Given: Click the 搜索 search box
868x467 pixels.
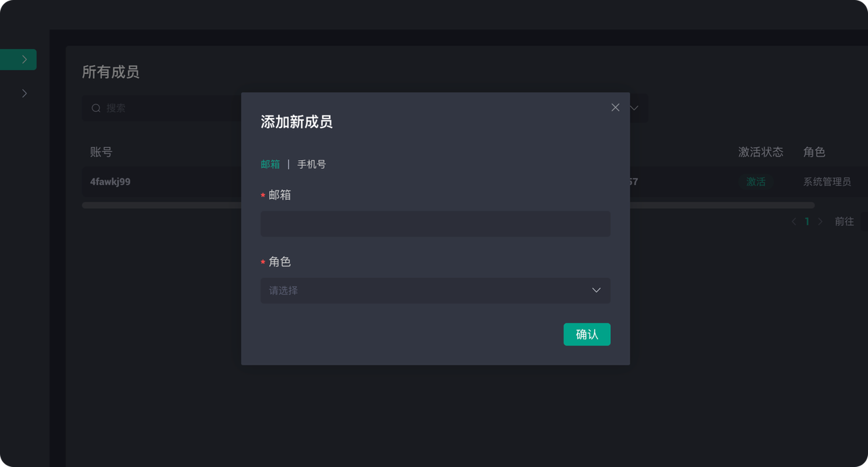Looking at the screenshot, I should [x=161, y=108].
